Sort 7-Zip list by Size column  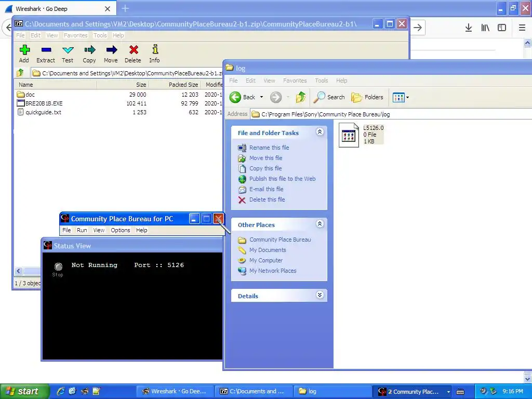click(x=123, y=85)
